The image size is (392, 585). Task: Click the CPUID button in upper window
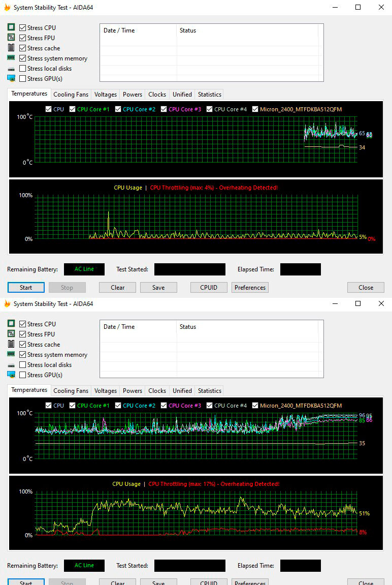click(209, 288)
